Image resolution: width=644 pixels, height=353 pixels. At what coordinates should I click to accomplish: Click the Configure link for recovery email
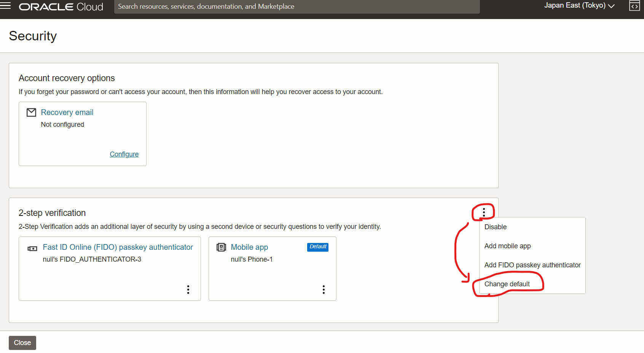pos(124,154)
